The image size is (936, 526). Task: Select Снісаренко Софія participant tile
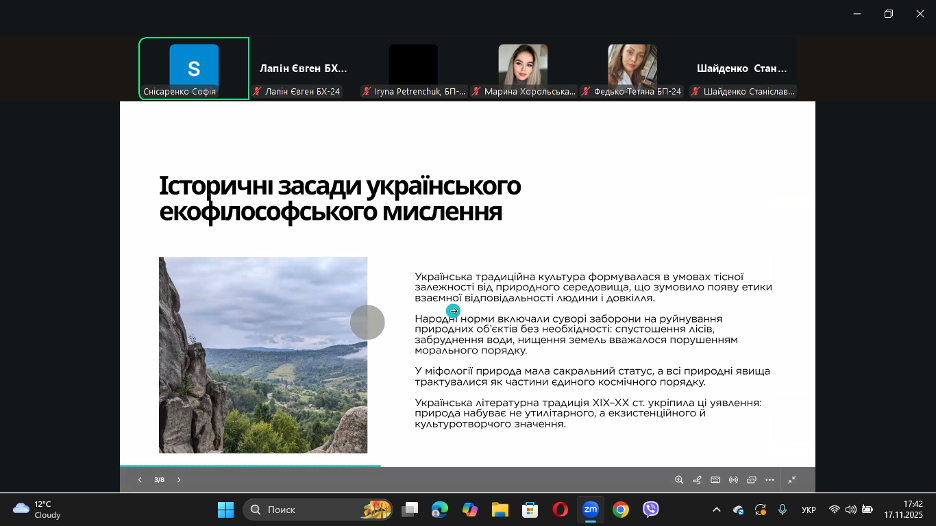click(x=194, y=69)
